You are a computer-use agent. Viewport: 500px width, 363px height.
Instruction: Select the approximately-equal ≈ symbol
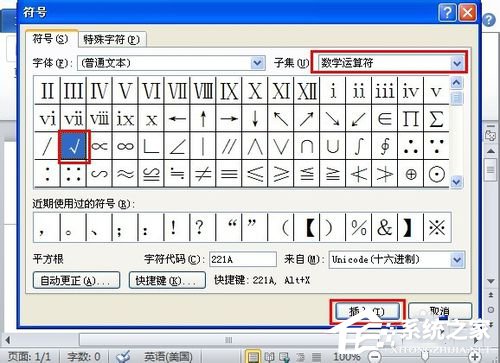[x=125, y=174]
